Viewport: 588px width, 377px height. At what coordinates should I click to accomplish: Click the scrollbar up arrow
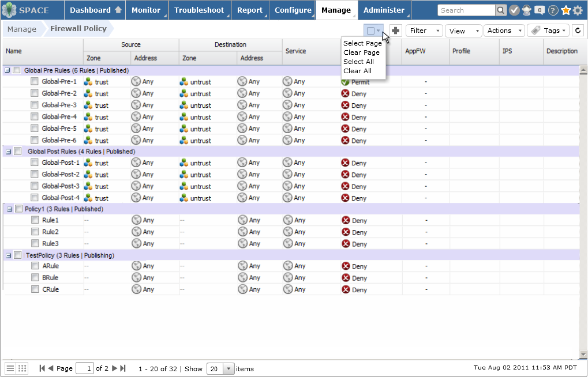coord(583,70)
